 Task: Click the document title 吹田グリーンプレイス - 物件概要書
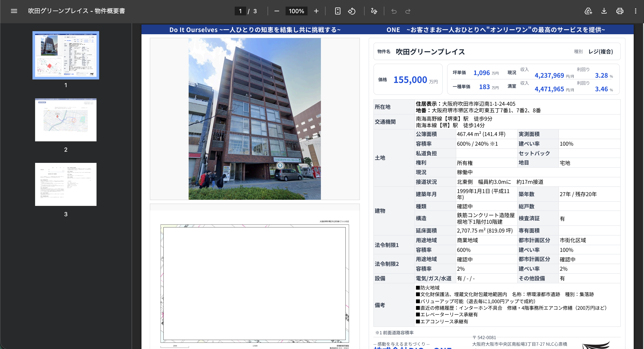click(x=77, y=11)
